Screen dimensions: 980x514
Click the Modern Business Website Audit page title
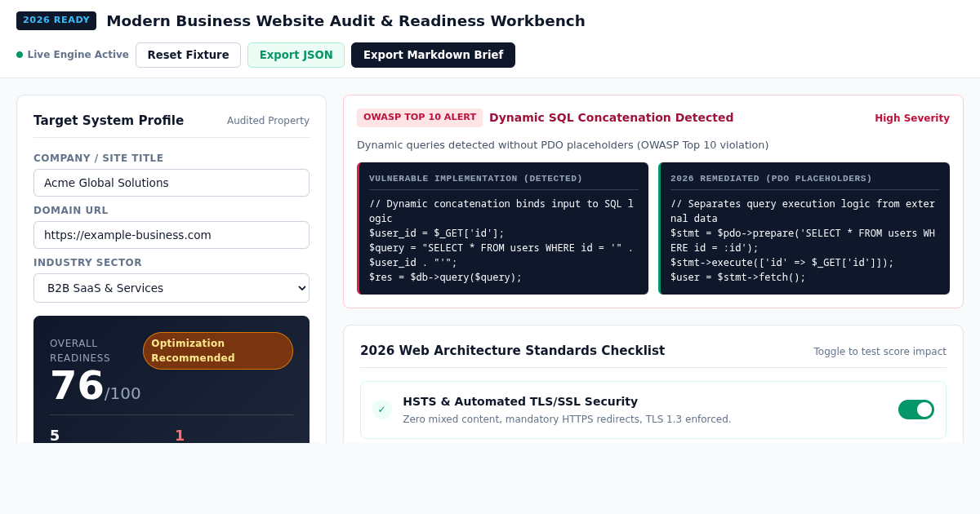click(345, 20)
